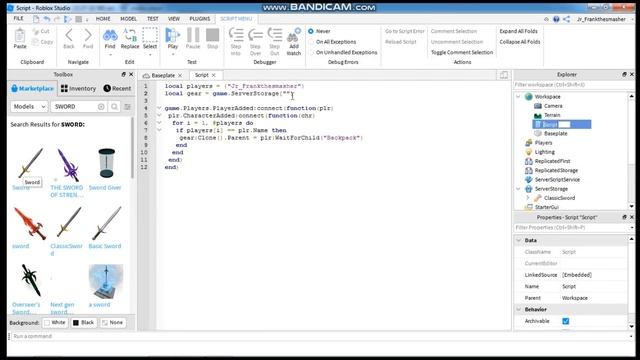Click Comment Selection action

coord(454,31)
